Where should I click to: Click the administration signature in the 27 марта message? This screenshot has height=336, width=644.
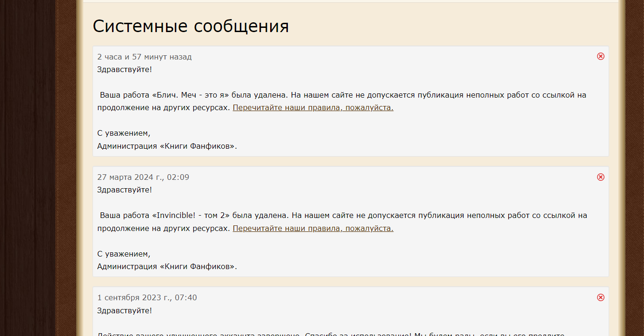[167, 267]
